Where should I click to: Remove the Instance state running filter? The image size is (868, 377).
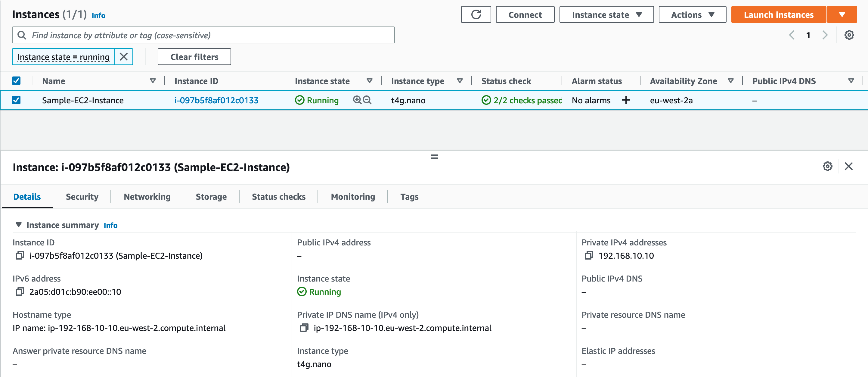pos(124,57)
